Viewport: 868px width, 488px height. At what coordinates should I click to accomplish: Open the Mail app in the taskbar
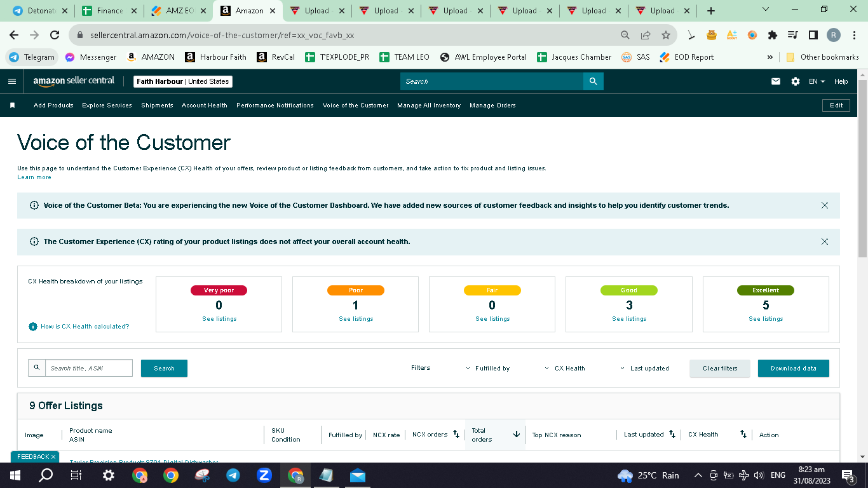pos(358,475)
